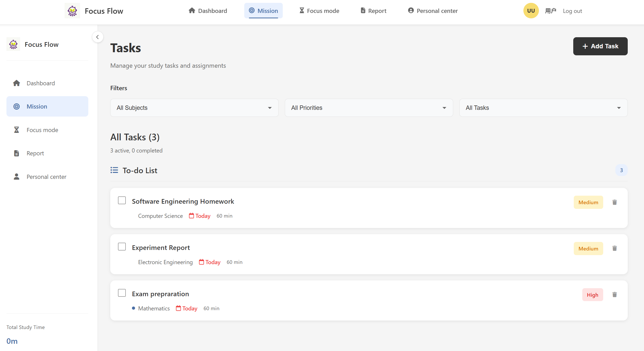
Task: Click the UU user avatar
Action: [531, 11]
